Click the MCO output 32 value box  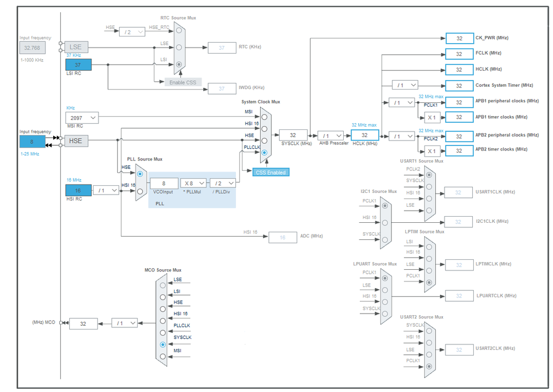[83, 323]
